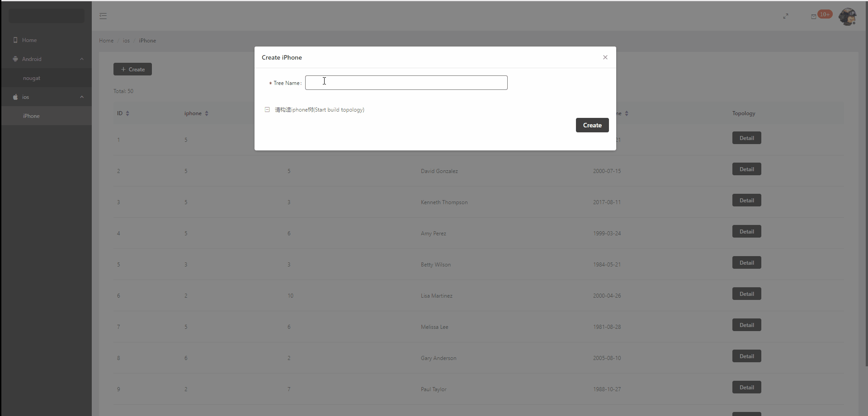Click the date 2000-07-15
The width and height of the screenshot is (868, 416).
point(607,171)
